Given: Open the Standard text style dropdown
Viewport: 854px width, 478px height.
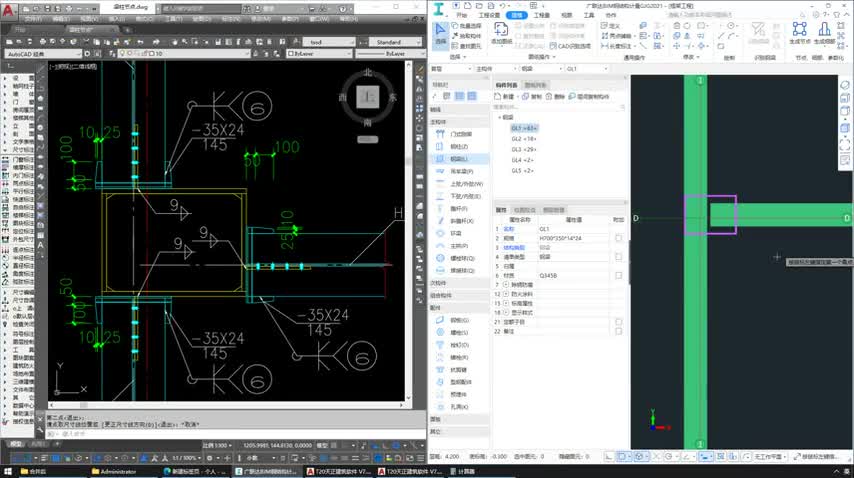Looking at the screenshot, I should pos(389,43).
